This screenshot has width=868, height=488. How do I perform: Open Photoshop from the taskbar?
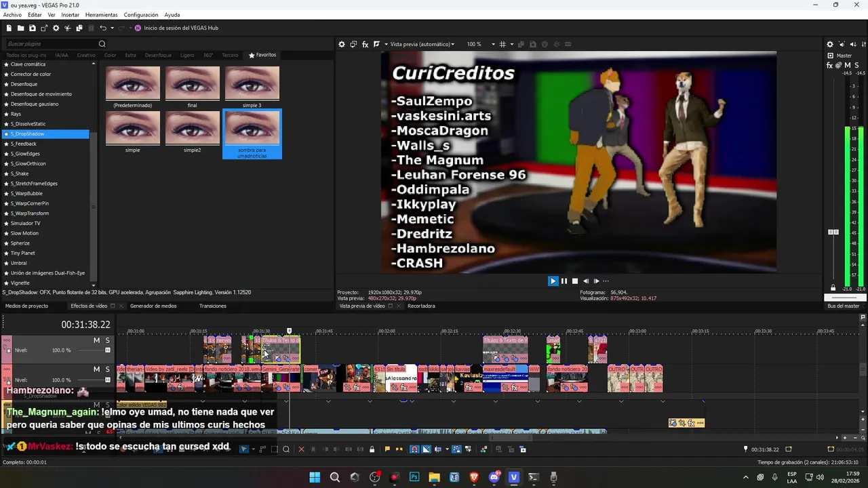point(414,477)
